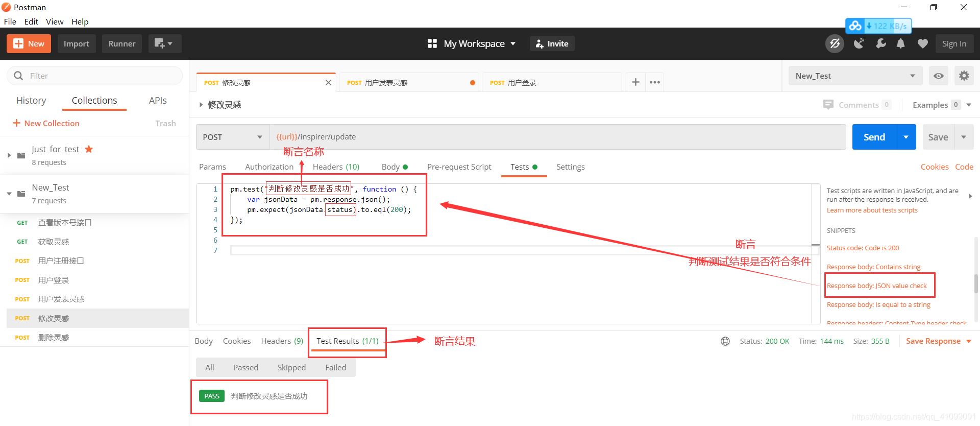This screenshot has height=426, width=980.
Task: Open Examples dropdown
Action: pos(942,105)
